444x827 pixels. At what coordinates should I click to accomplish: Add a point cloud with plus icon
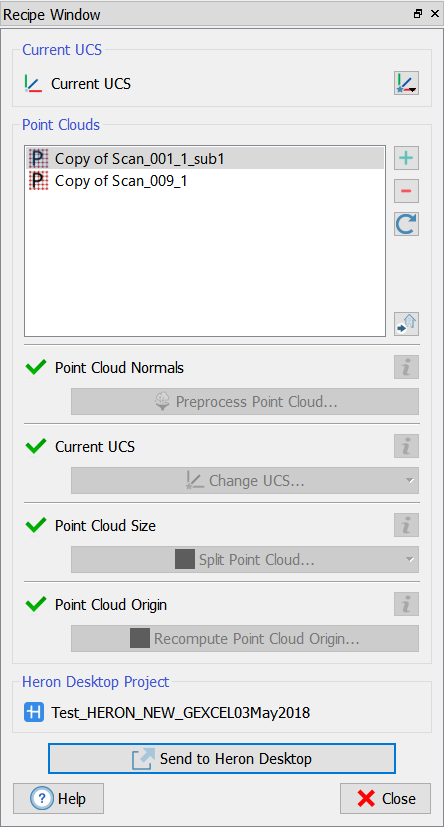(x=406, y=158)
